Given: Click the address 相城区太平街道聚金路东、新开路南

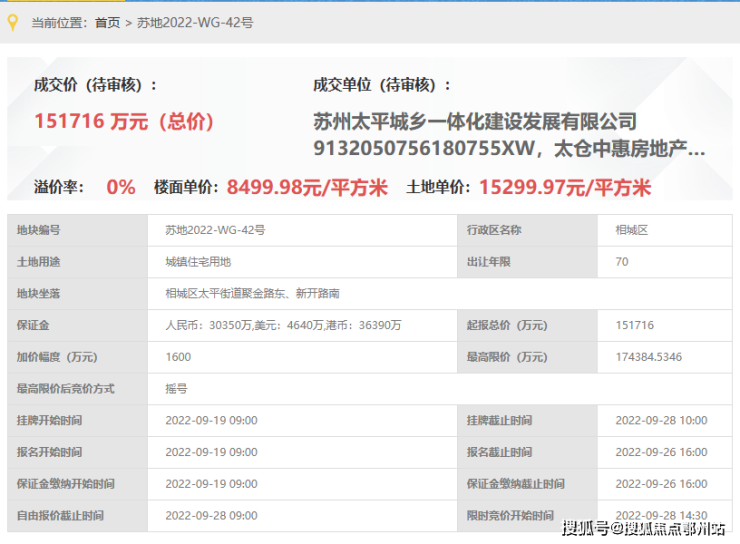Looking at the screenshot, I should click(x=252, y=294).
